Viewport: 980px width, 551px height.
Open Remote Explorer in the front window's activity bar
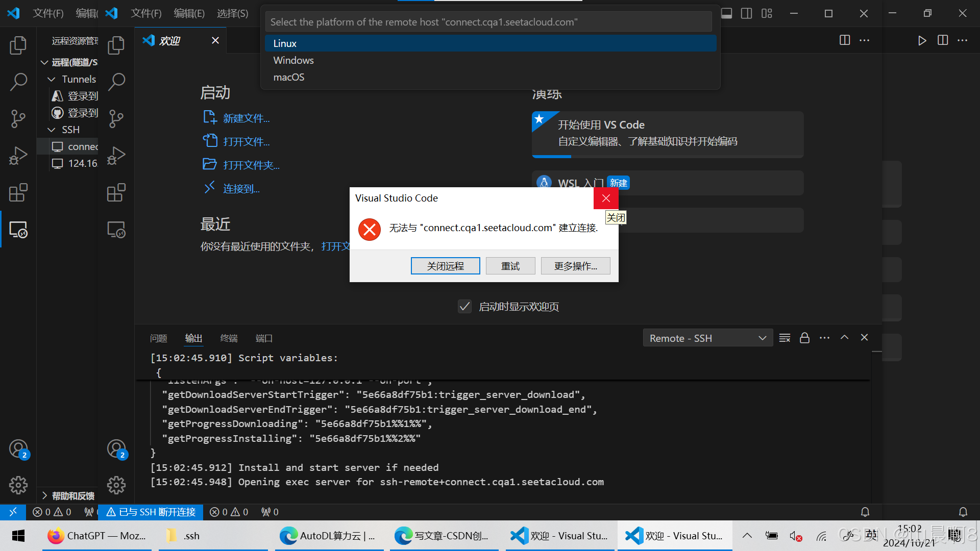point(116,230)
